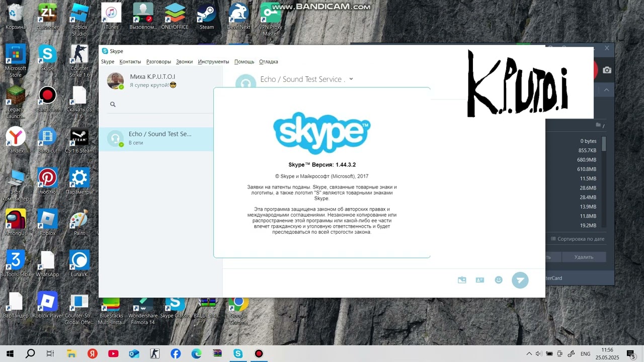Click the ENG language indicator in the taskbar
This screenshot has height=362, width=644.
point(586,353)
